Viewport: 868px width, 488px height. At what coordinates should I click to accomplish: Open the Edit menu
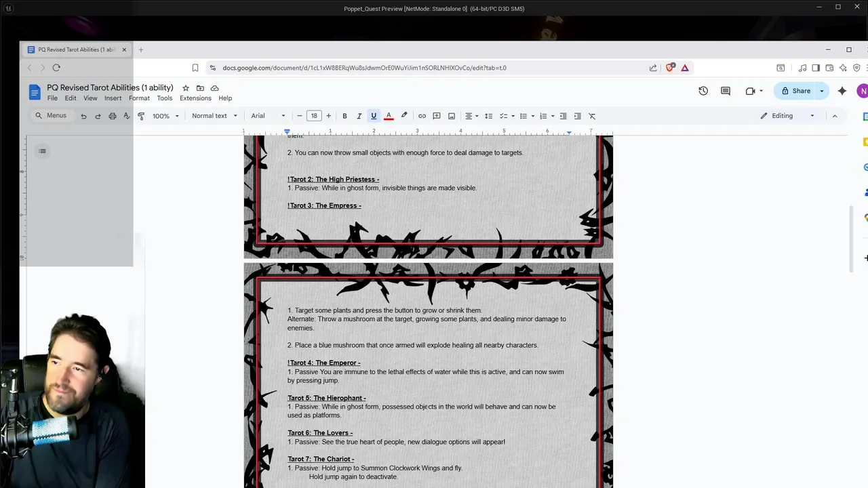tap(71, 98)
